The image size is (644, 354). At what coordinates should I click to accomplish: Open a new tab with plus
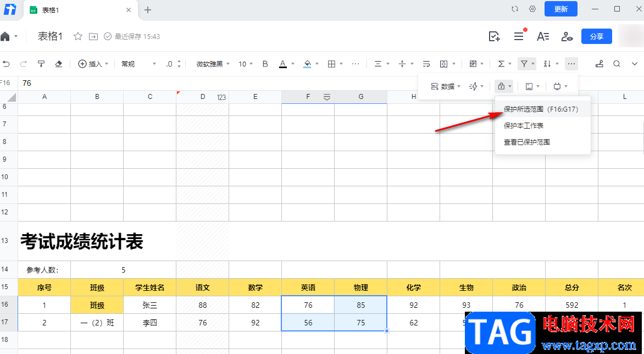click(148, 10)
